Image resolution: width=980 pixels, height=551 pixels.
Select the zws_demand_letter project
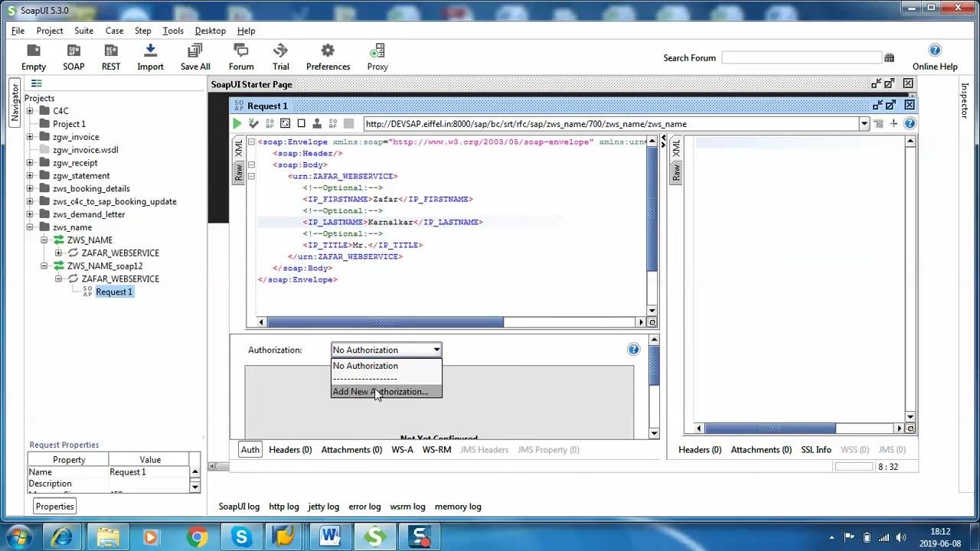(89, 214)
